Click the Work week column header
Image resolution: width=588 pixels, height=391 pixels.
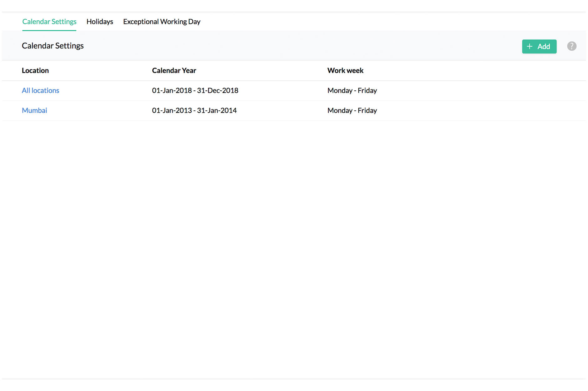[345, 70]
